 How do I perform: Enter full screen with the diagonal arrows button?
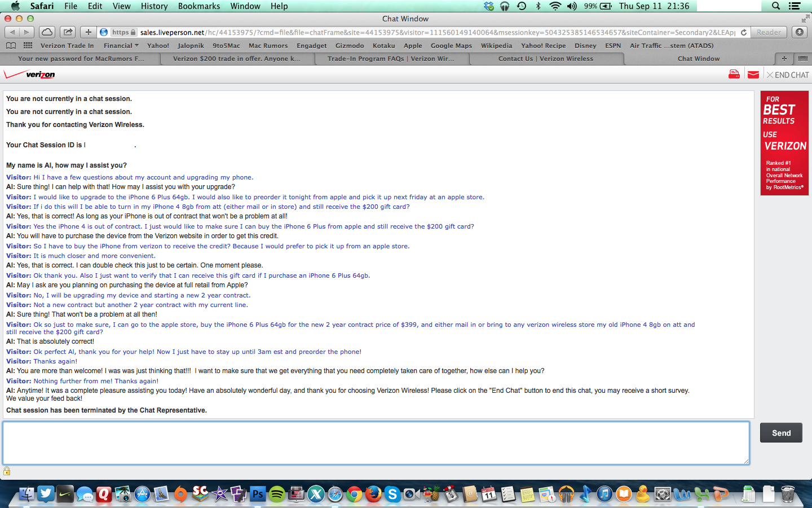[805, 19]
